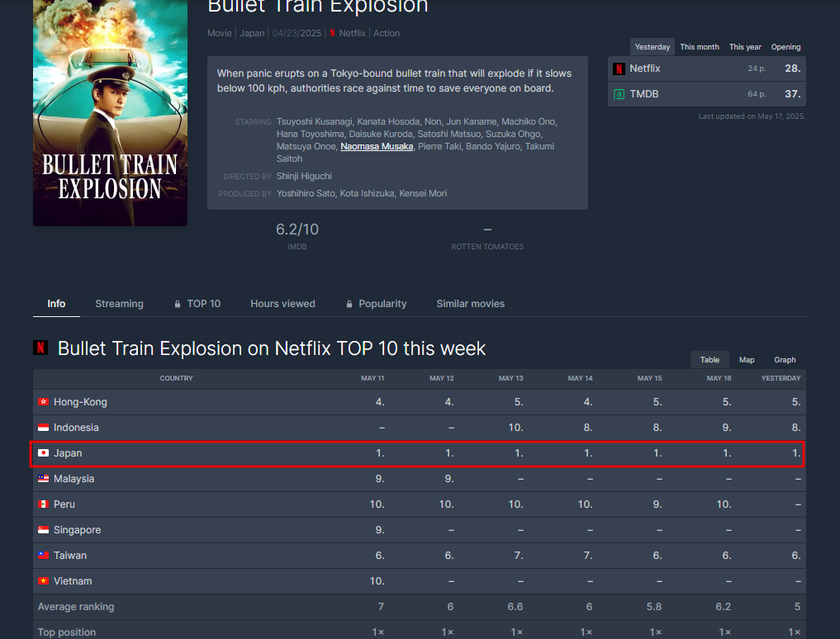Select the Opening ranking period
This screenshot has height=639, width=840.
click(785, 47)
